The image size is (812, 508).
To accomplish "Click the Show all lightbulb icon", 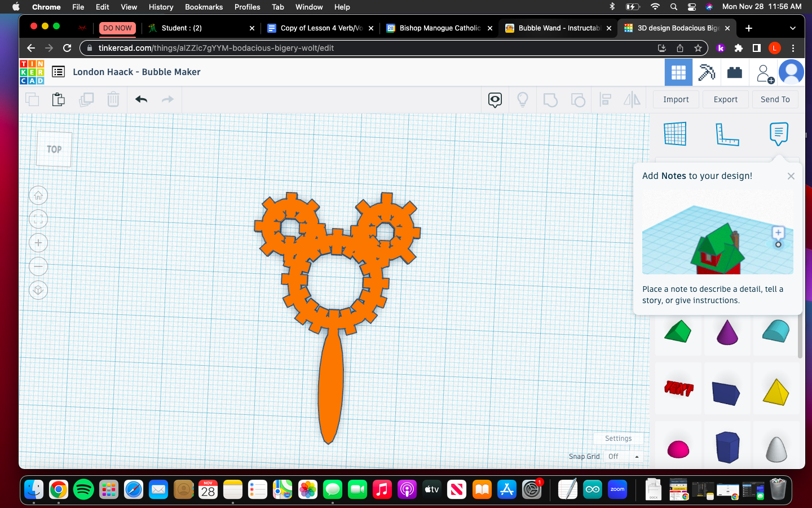I will (x=523, y=100).
